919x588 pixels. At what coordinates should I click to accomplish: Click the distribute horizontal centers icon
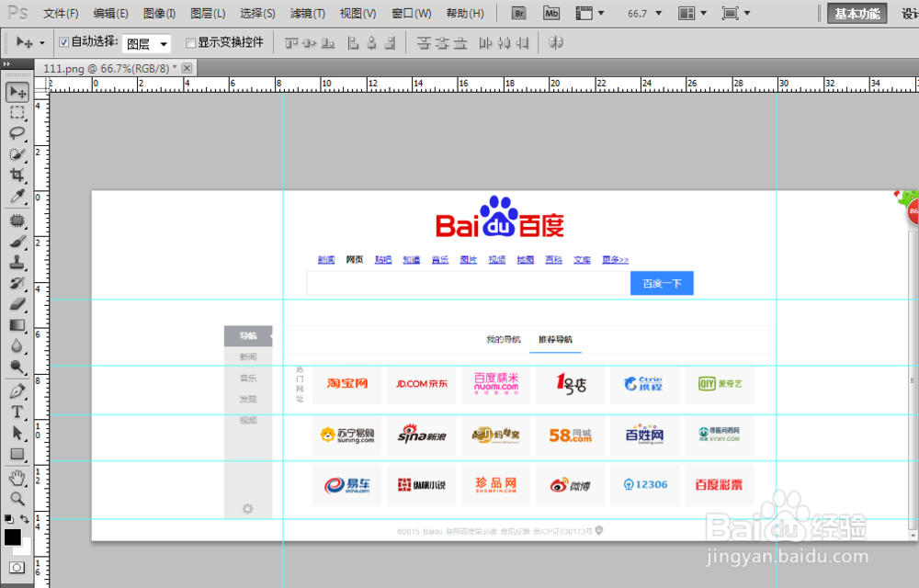pos(504,43)
